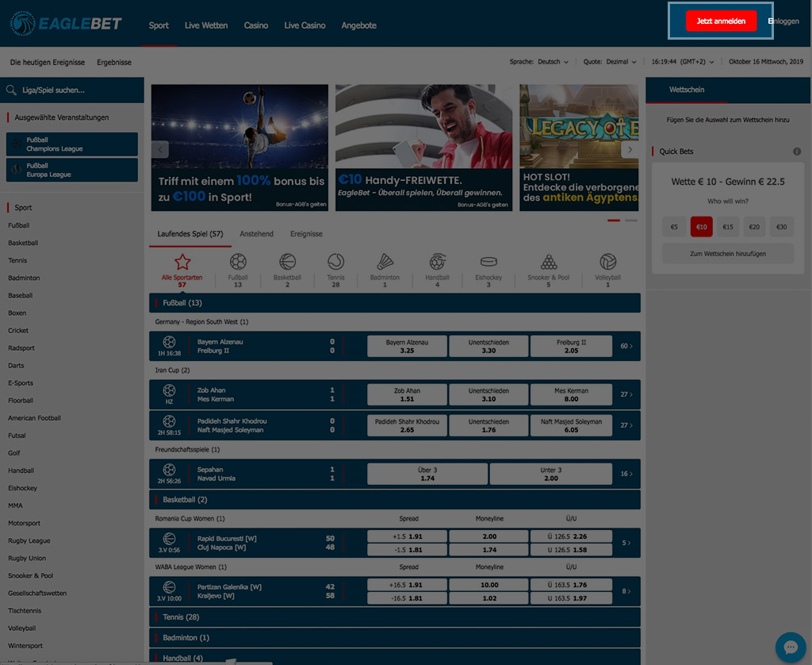
Task: Click the search magnifier icon
Action: 11,90
